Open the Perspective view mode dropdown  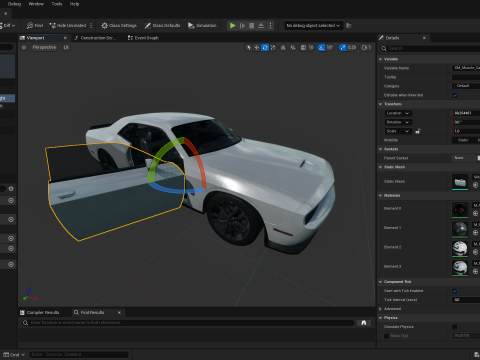coord(44,47)
